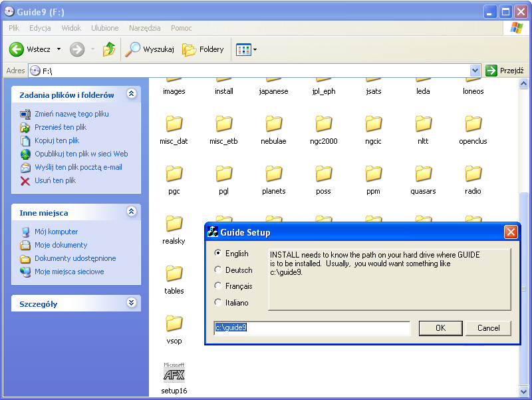
Task: Select the radio folder
Action: (x=473, y=180)
